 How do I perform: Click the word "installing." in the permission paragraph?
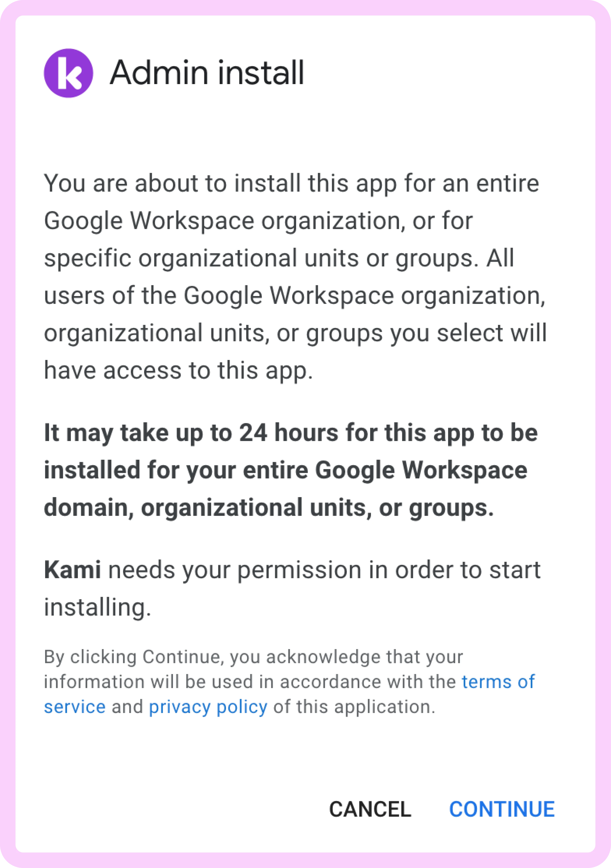(x=97, y=607)
